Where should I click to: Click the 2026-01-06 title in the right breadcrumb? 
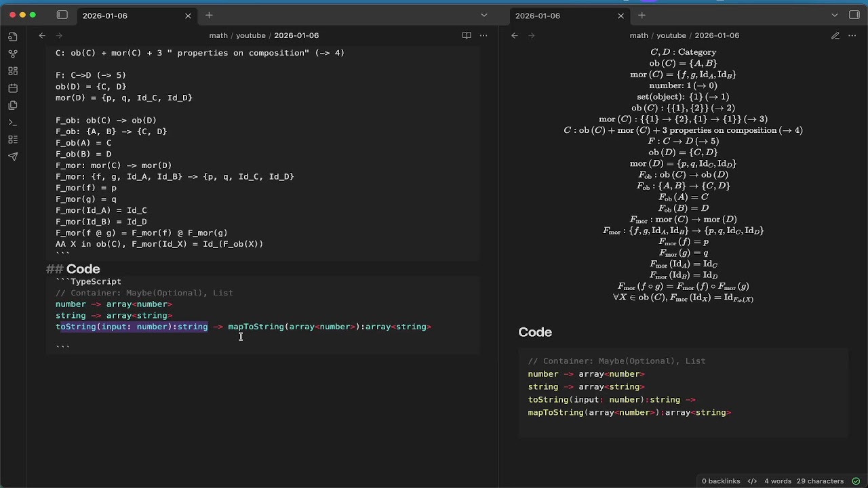pos(717,35)
